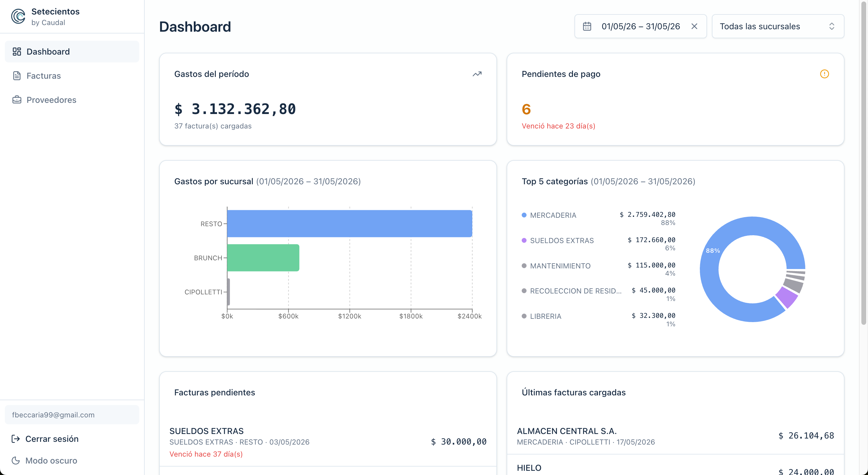This screenshot has width=868, height=475.
Task: Click the blue 88% donut segment
Action: (x=713, y=251)
